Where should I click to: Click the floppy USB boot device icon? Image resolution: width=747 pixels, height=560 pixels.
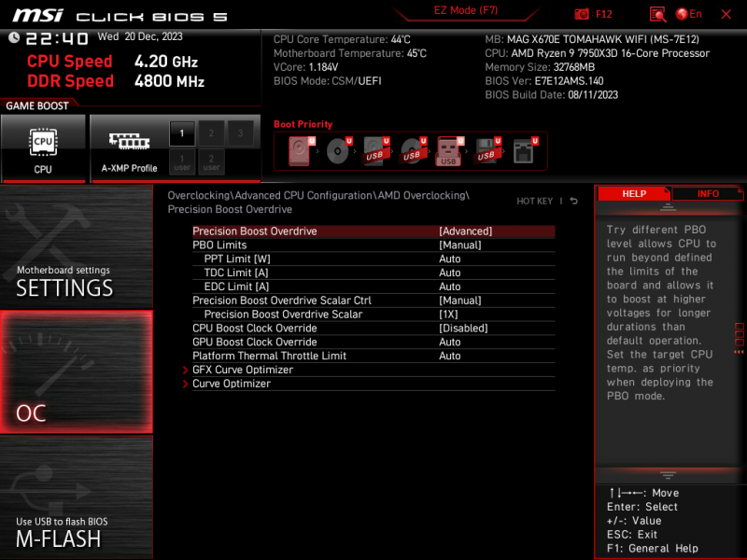click(486, 151)
